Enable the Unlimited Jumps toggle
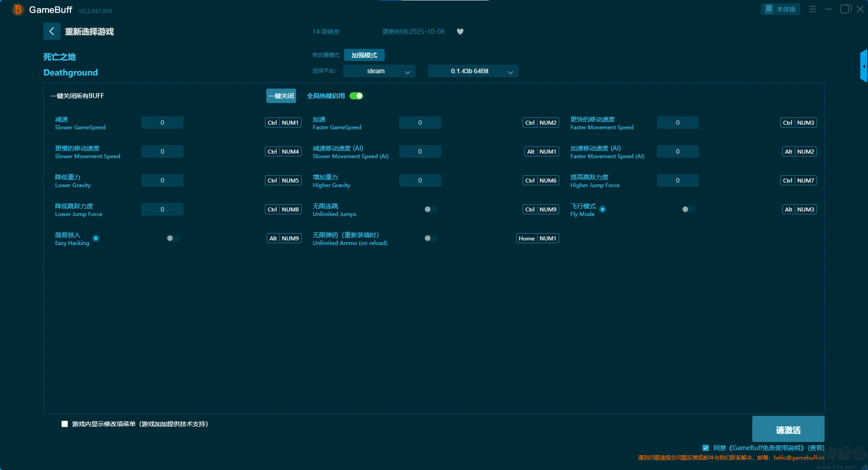The height and width of the screenshot is (470, 868). (x=430, y=209)
